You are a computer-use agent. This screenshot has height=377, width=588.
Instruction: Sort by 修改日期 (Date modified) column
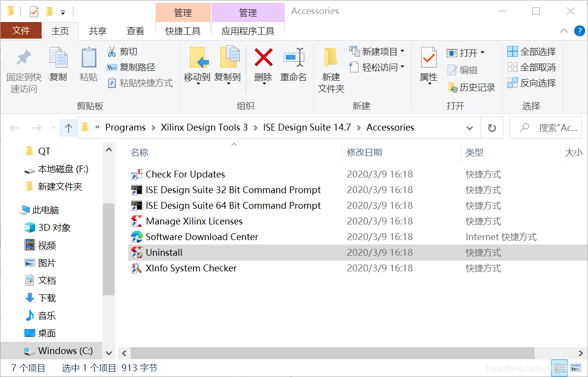click(x=364, y=153)
